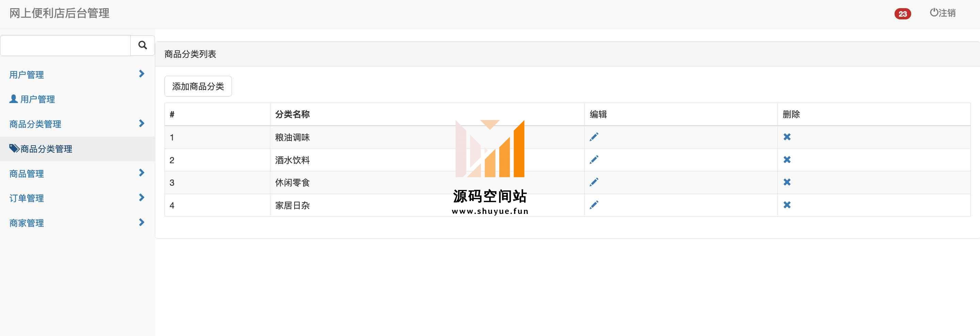Delete the 粮油调味 category row
This screenshot has width=980, height=336.
coord(787,137)
